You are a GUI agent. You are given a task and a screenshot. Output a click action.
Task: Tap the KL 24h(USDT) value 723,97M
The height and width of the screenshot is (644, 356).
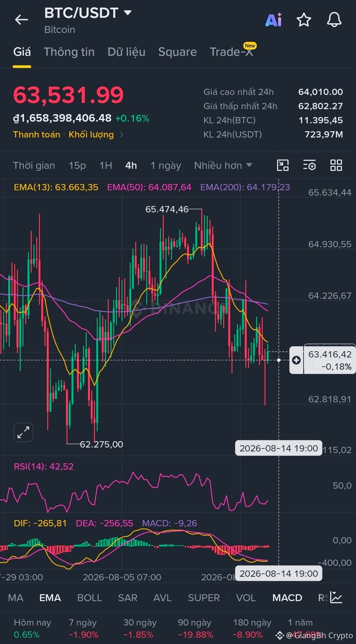point(324,135)
